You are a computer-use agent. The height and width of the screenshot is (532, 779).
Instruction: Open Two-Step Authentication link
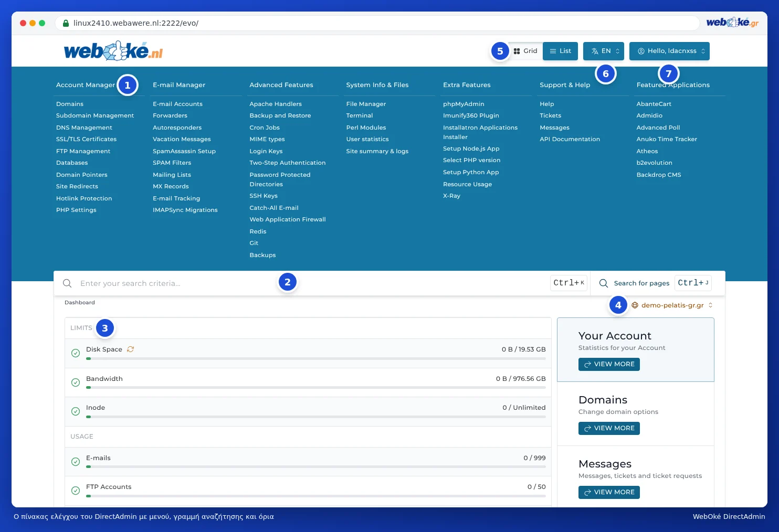(x=287, y=163)
